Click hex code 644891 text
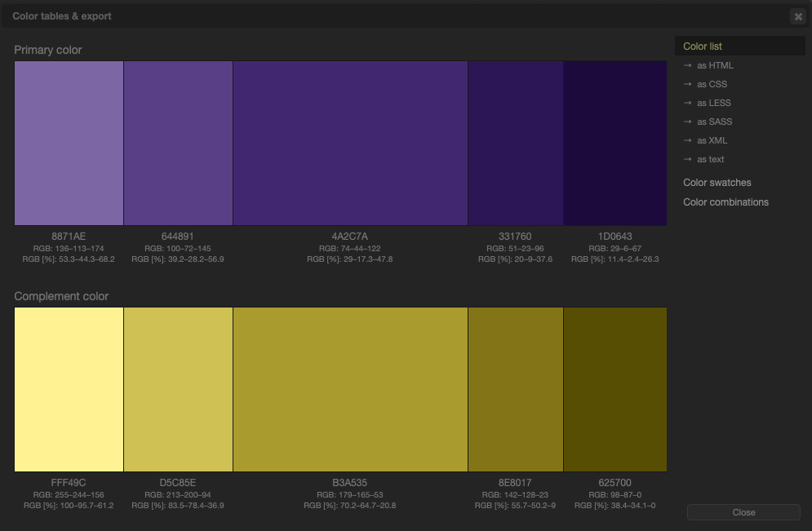Image resolution: width=812 pixels, height=531 pixels. 178,237
